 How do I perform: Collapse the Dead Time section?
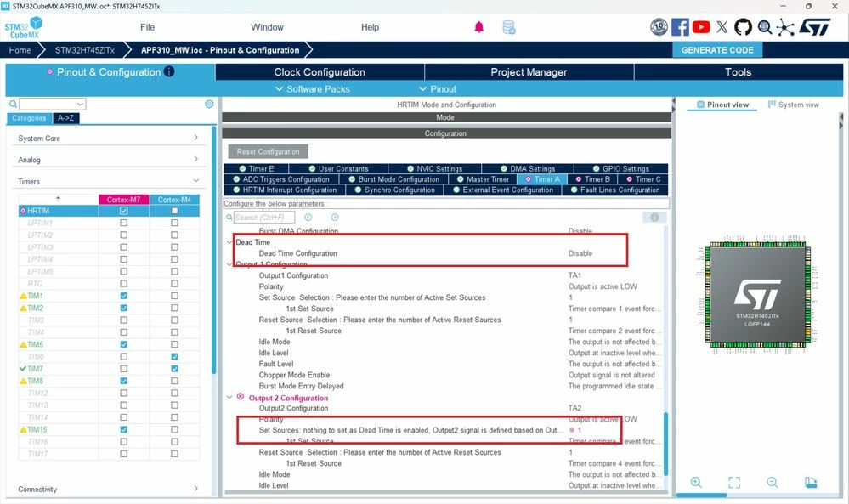(229, 242)
